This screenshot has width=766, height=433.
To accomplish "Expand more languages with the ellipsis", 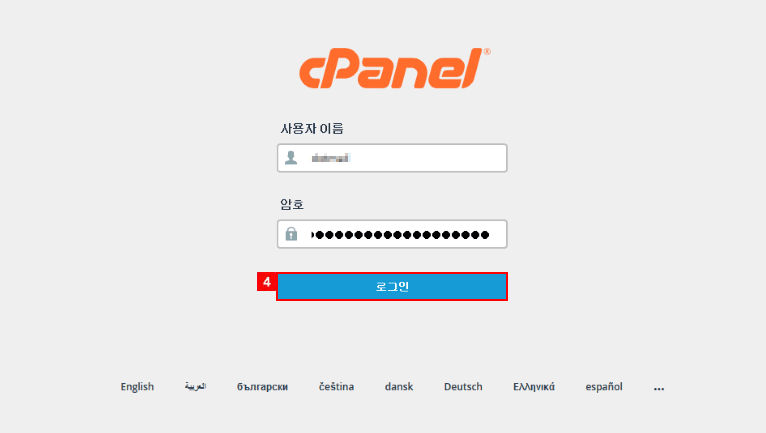I will (659, 388).
